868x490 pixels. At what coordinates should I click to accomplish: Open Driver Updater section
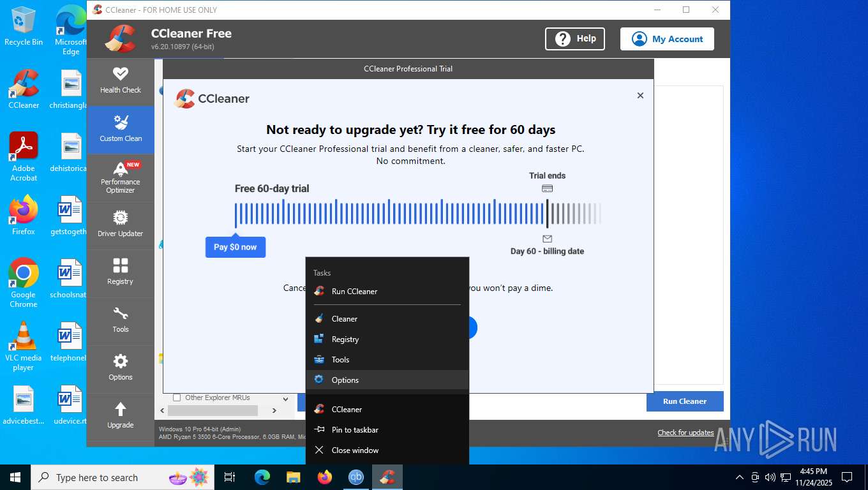click(120, 225)
